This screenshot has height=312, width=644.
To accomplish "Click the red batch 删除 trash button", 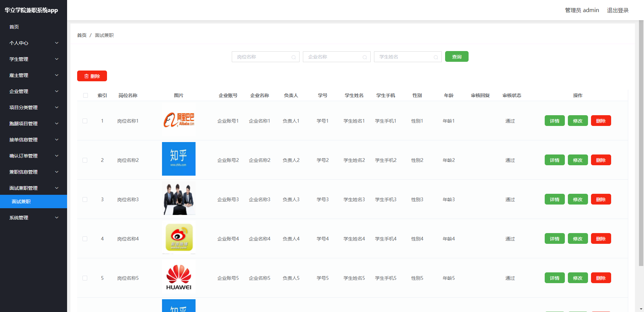I will click(x=92, y=76).
